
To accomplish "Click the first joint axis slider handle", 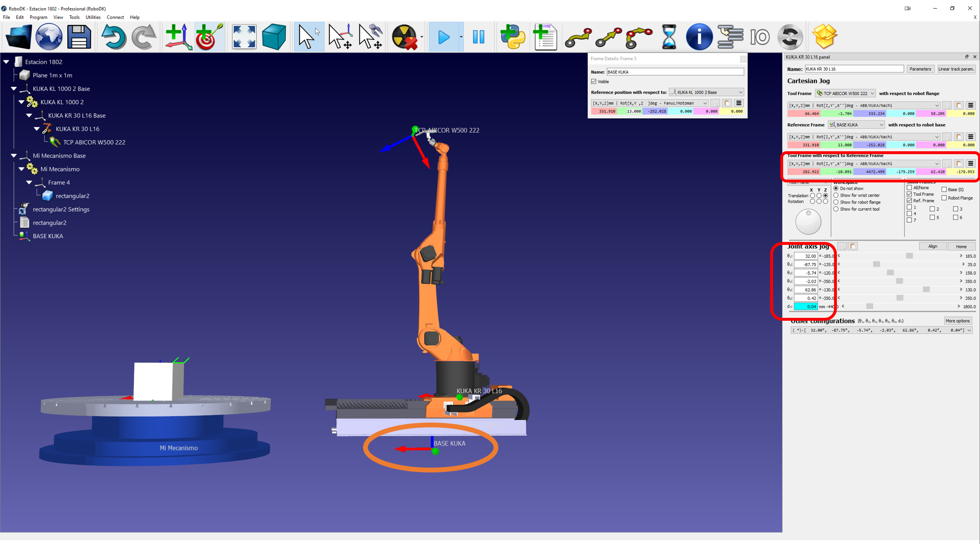I will tap(909, 256).
